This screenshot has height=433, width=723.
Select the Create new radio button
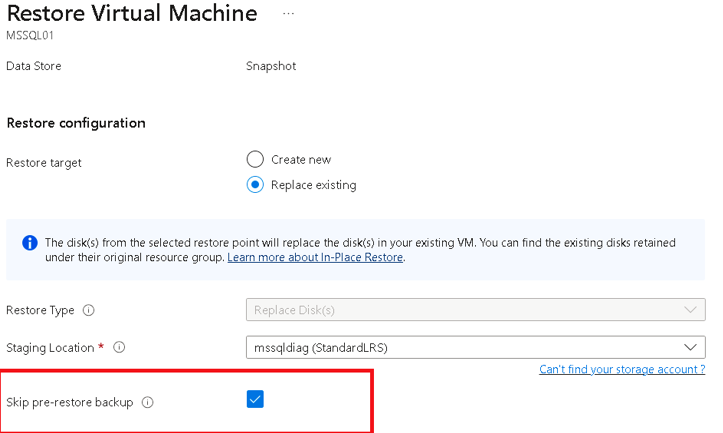click(x=255, y=159)
